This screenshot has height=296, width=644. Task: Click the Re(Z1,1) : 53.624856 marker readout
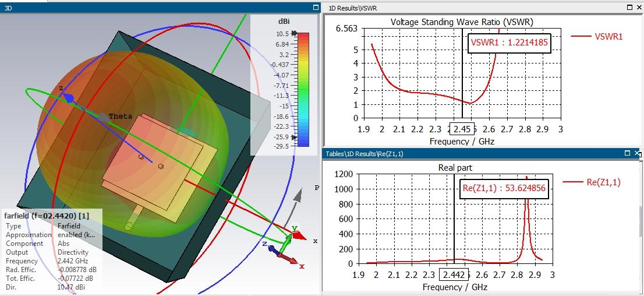(x=504, y=188)
